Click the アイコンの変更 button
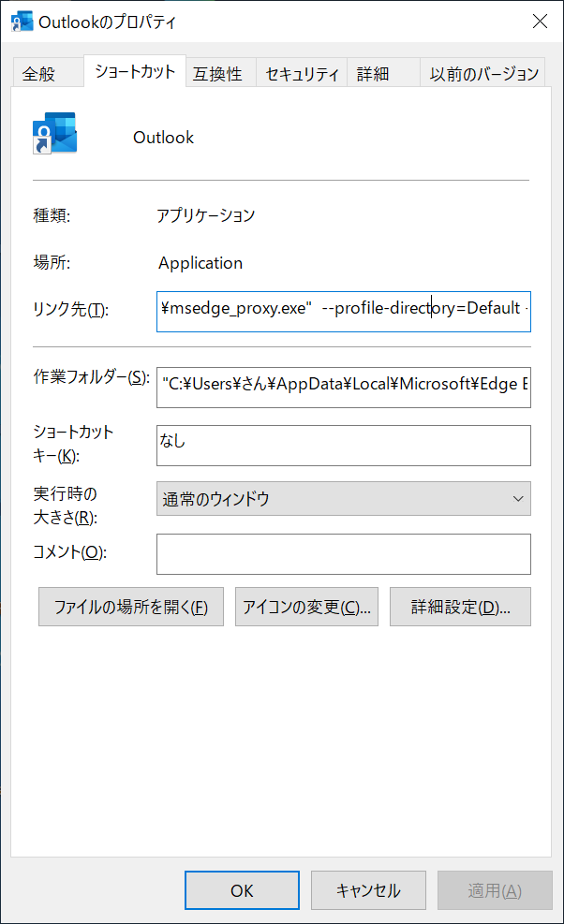This screenshot has height=924, width=564. (306, 607)
